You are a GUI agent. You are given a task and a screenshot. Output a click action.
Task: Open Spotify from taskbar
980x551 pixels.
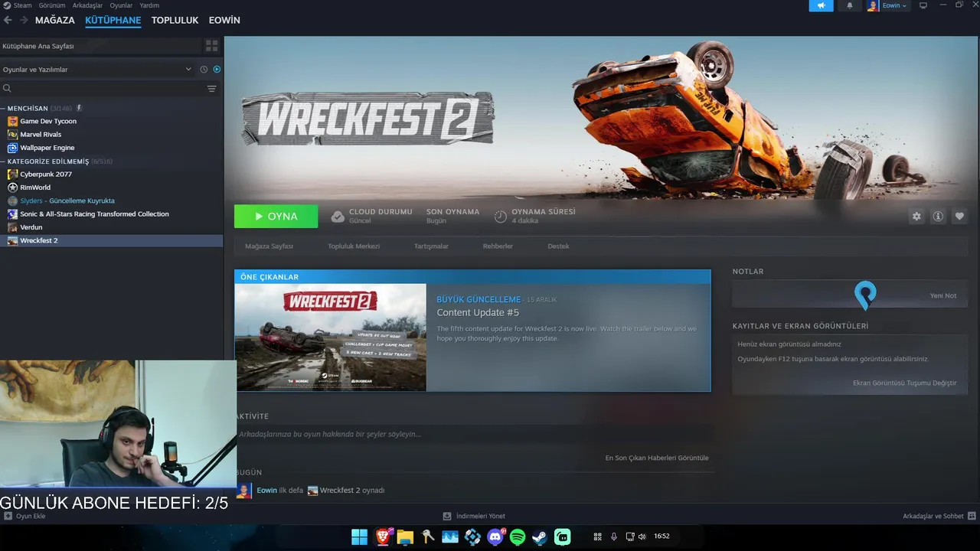[x=518, y=537]
